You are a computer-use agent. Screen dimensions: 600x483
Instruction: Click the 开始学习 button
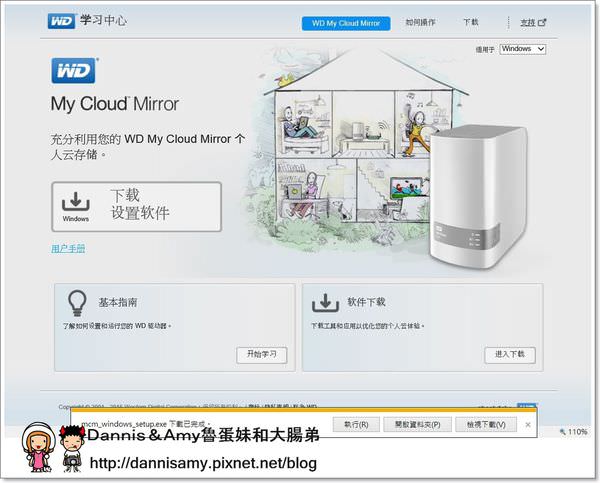tap(262, 355)
